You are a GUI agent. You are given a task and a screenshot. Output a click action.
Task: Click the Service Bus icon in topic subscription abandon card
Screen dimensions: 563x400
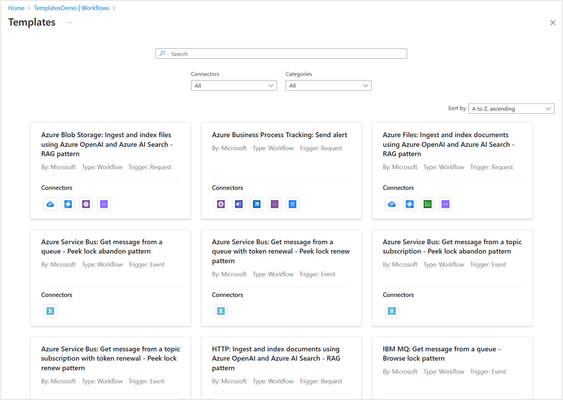(392, 311)
